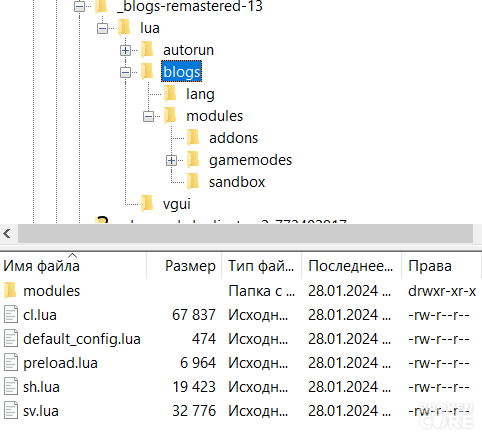The height and width of the screenshot is (433, 482).
Task: Expand the gamemodes folder node
Action: 171,160
